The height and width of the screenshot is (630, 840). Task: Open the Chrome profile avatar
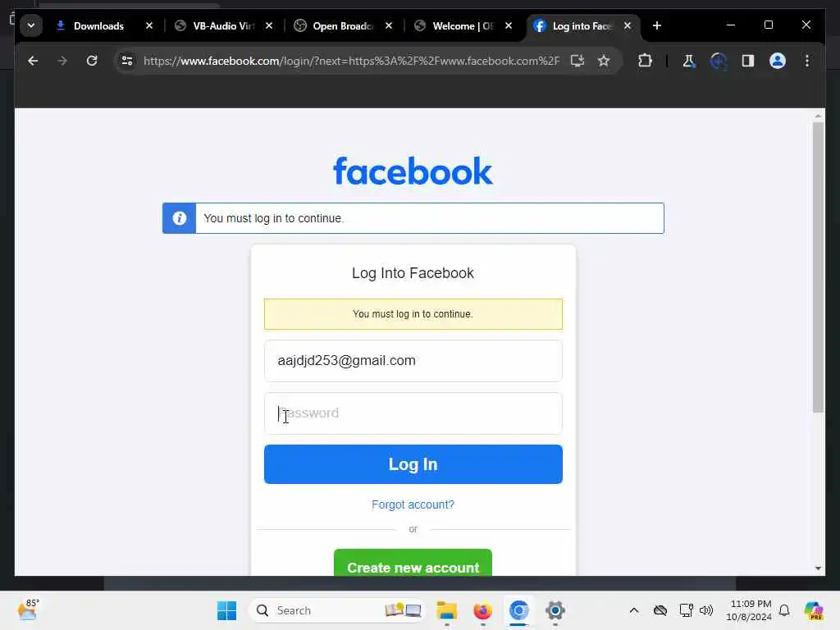click(778, 61)
